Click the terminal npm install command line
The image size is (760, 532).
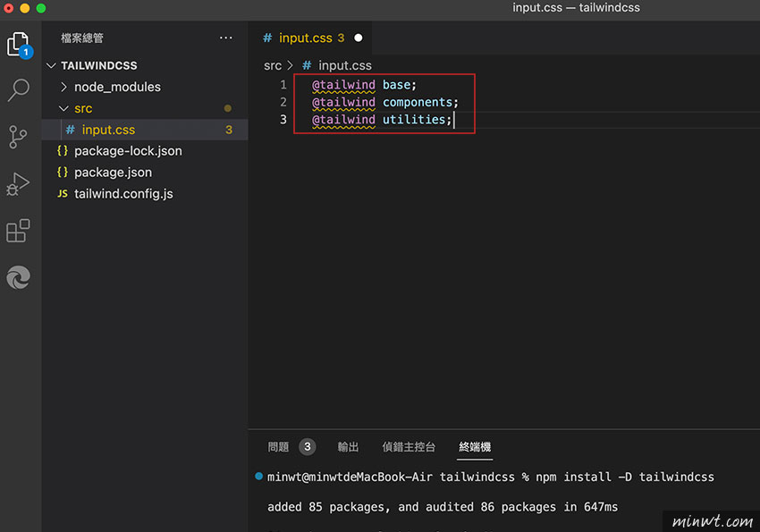click(x=491, y=477)
